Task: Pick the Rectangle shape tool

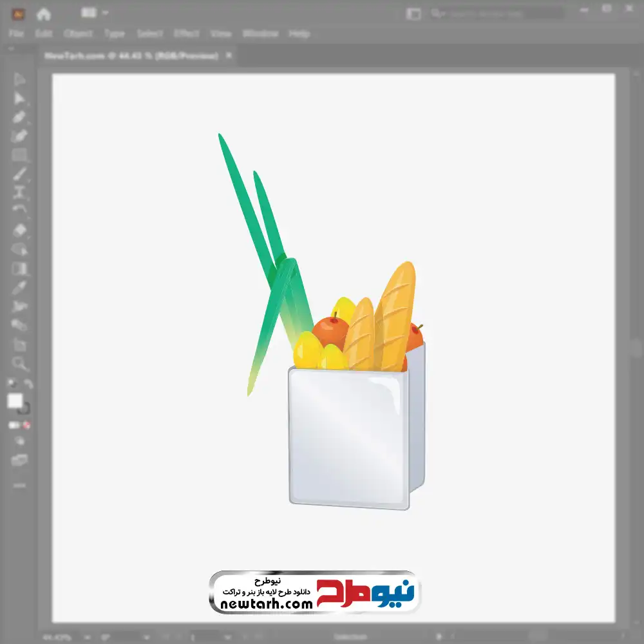Action: (19, 155)
